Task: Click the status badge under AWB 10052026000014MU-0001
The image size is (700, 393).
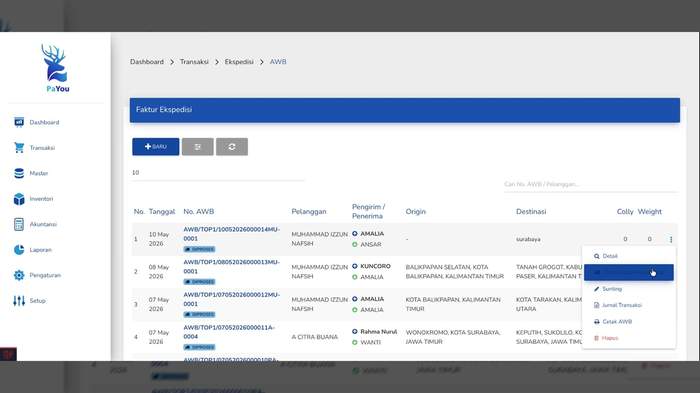Action: [199, 249]
